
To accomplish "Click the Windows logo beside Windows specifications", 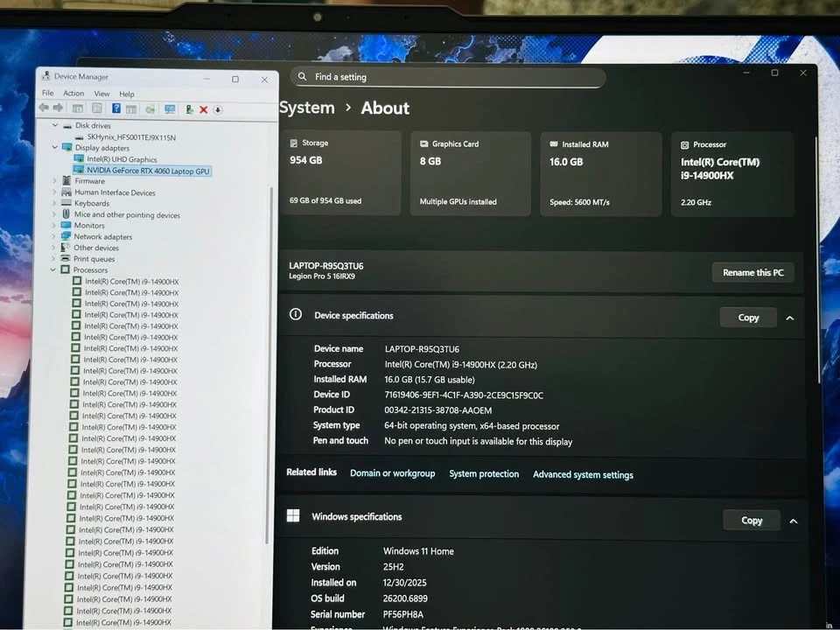I will pos(293,515).
